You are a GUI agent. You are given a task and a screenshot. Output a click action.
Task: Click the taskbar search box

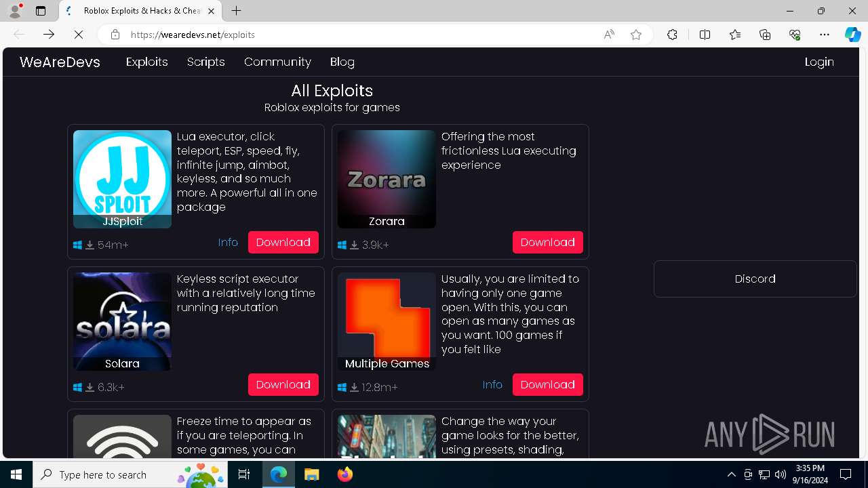(130, 474)
